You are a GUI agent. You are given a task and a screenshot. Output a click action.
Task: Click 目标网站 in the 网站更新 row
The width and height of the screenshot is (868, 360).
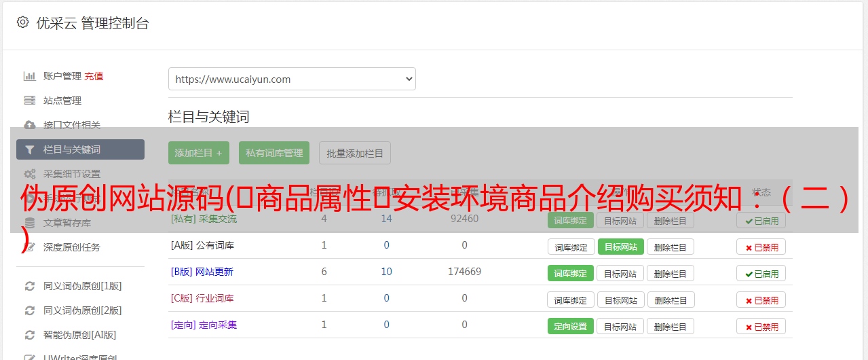tap(620, 274)
